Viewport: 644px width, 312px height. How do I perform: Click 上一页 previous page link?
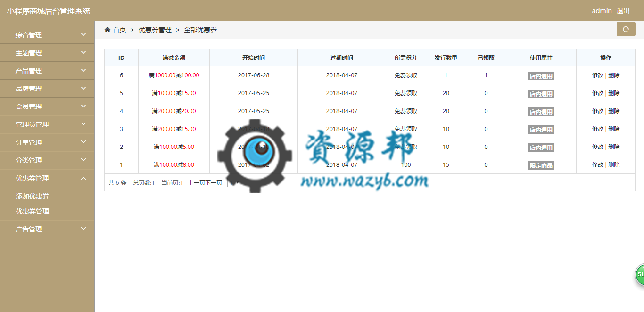click(x=197, y=183)
